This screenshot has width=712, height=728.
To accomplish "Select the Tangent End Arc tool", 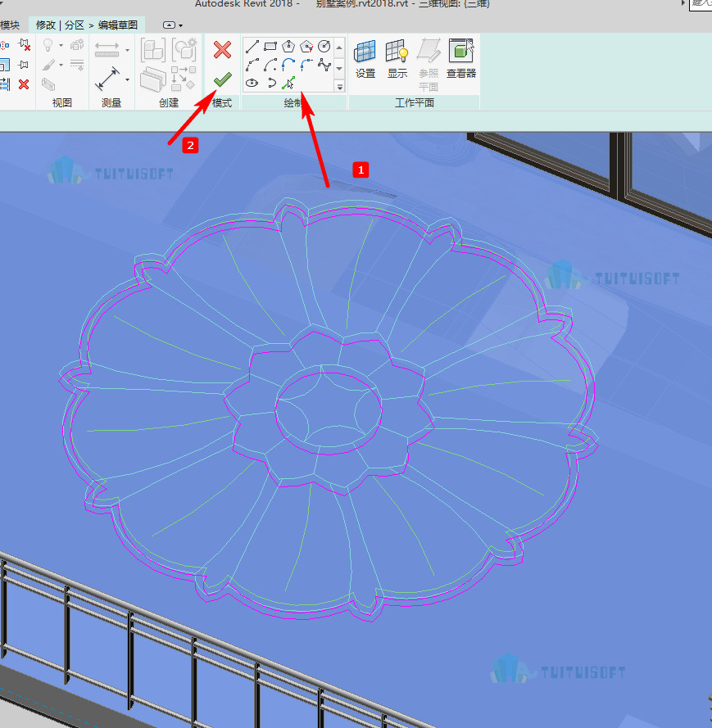I will click(288, 65).
